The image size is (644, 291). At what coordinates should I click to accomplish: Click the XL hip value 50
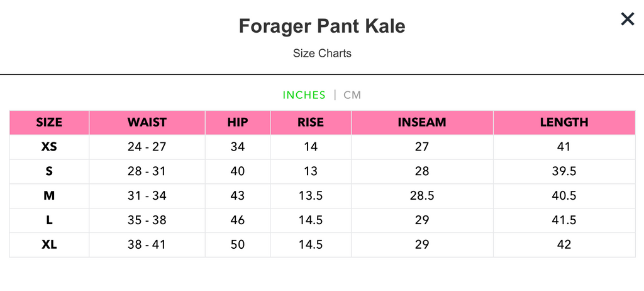pos(237,245)
